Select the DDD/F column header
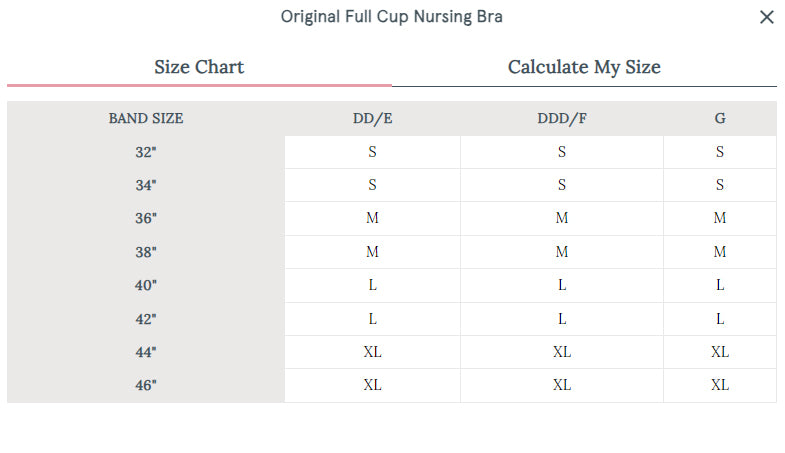Screen dimensions: 785x453 pos(562,118)
